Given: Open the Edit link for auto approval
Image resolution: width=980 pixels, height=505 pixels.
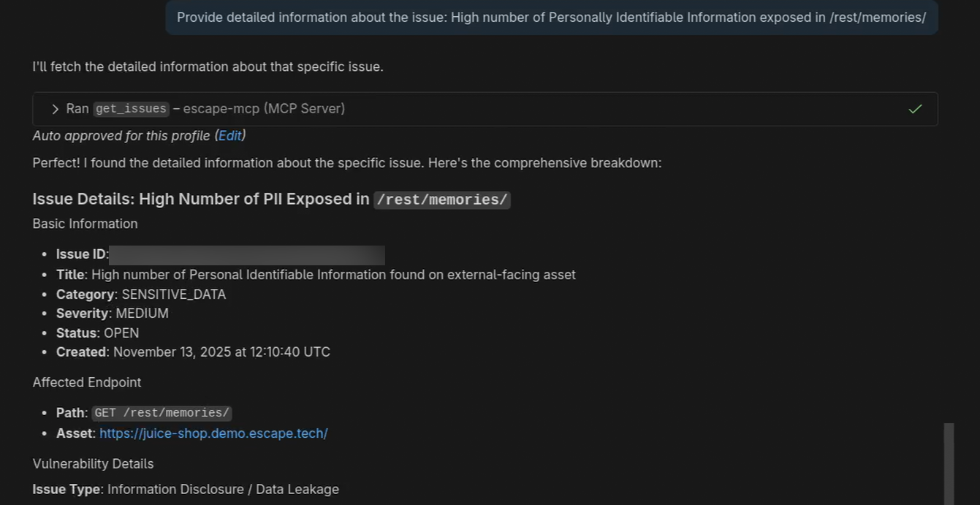Looking at the screenshot, I should pos(229,136).
